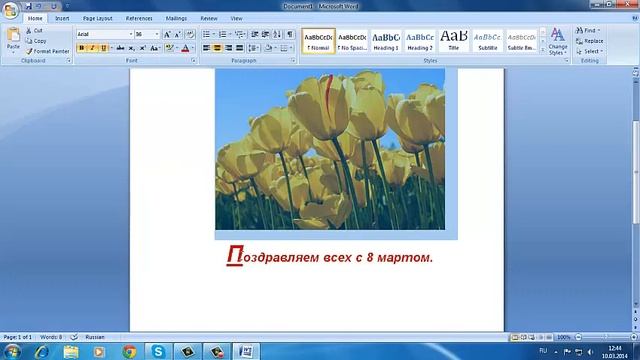Clear formatting of selected text
The width and height of the screenshot is (640, 360).
coord(190,34)
